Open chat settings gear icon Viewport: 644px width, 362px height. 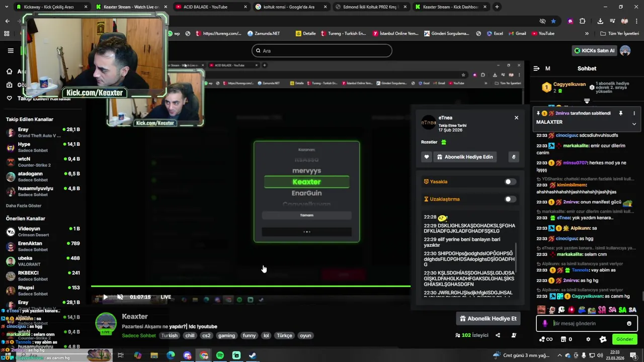click(x=588, y=339)
